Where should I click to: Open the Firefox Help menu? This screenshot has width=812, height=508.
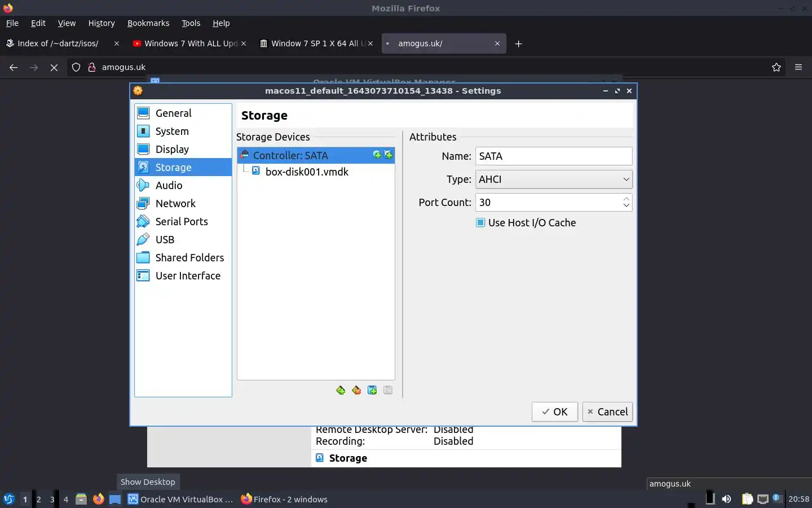click(221, 23)
